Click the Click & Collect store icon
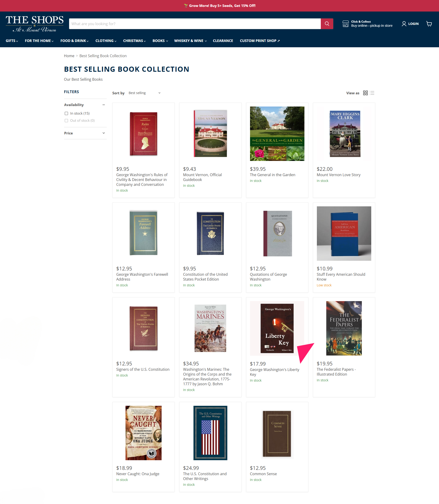This screenshot has width=439, height=504. 345,24
